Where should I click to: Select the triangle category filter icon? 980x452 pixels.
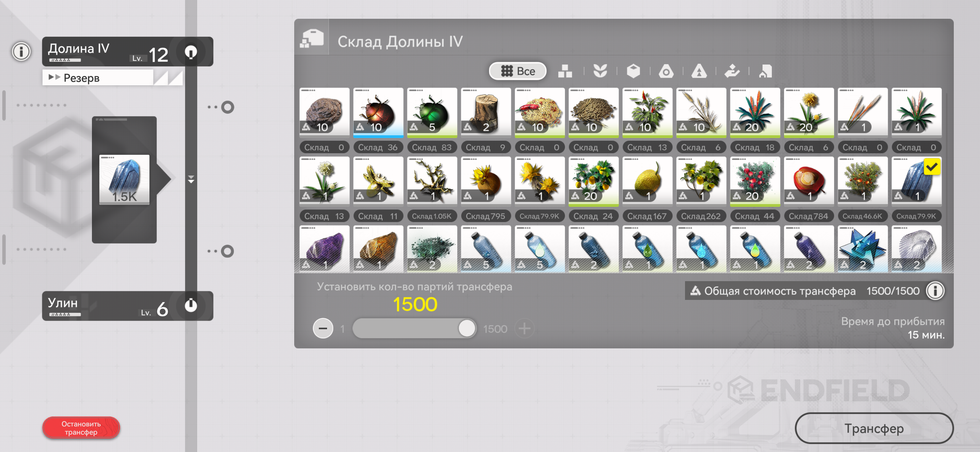(x=699, y=71)
